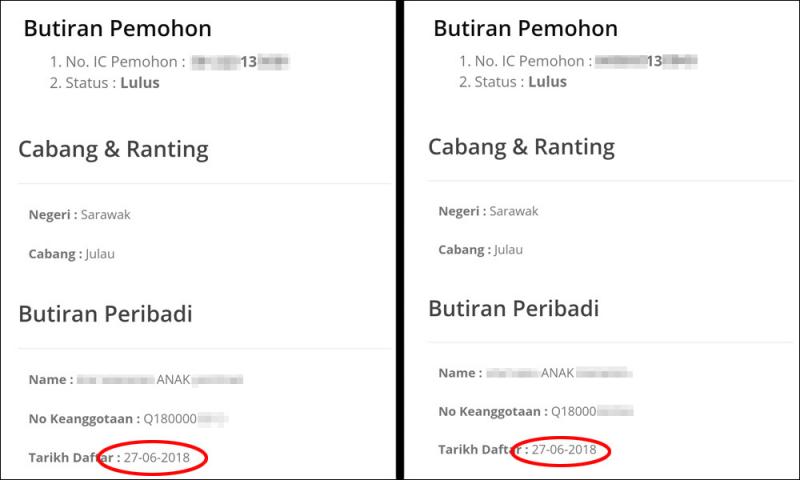
Task: Select the blurred IC number in right panel
Action: pos(645,61)
